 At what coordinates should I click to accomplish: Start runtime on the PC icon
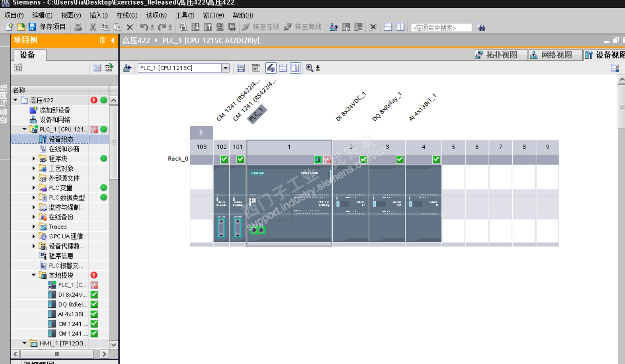[x=232, y=27]
